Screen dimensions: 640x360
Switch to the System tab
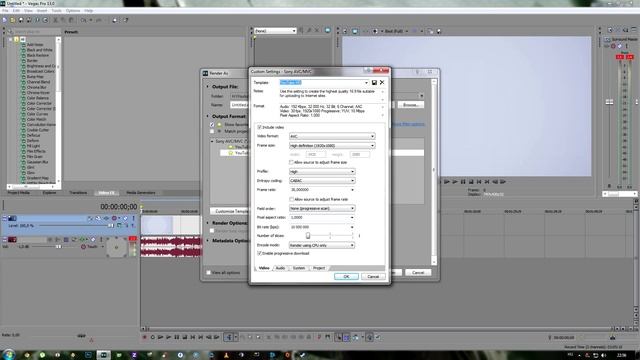tap(299, 268)
